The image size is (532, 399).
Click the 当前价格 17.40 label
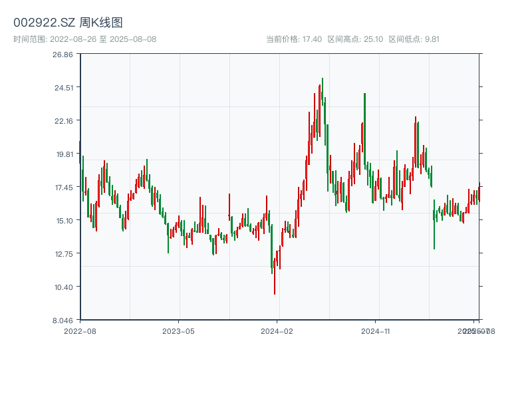293,39
